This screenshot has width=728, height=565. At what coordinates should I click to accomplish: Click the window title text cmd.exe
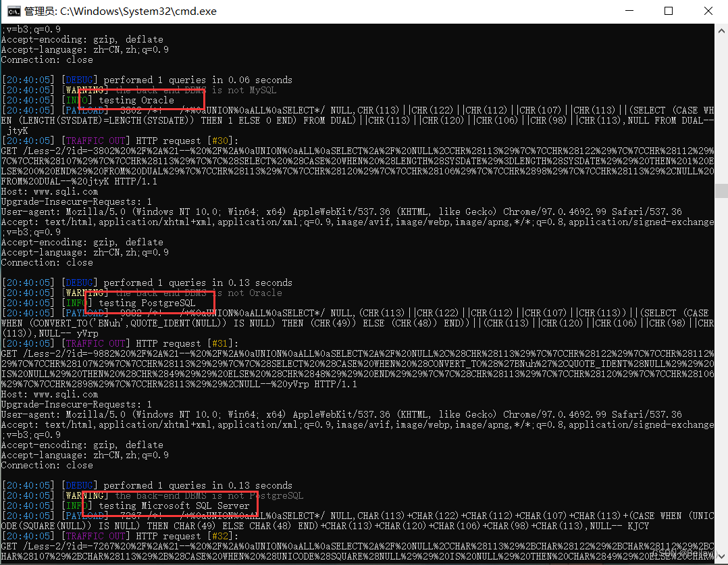click(120, 11)
